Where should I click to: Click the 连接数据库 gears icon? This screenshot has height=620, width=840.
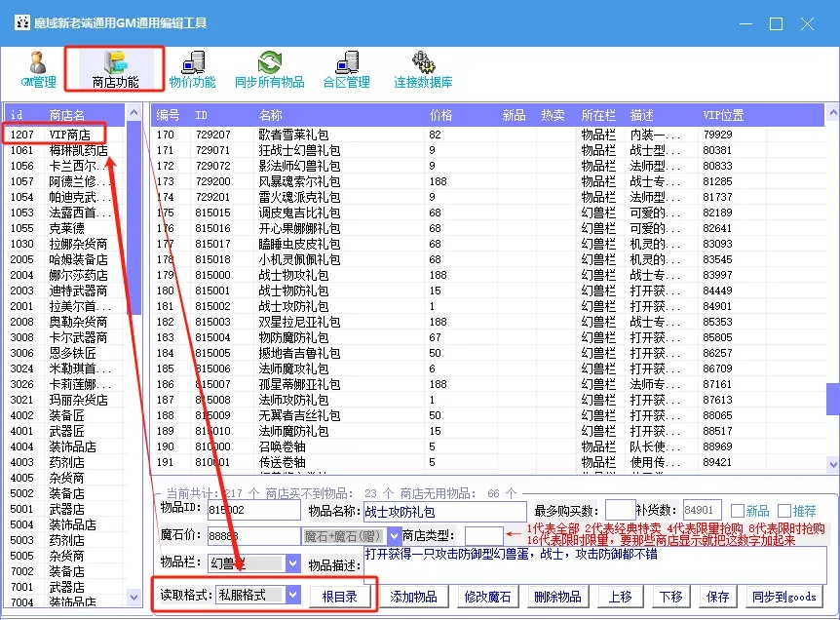pos(423,70)
